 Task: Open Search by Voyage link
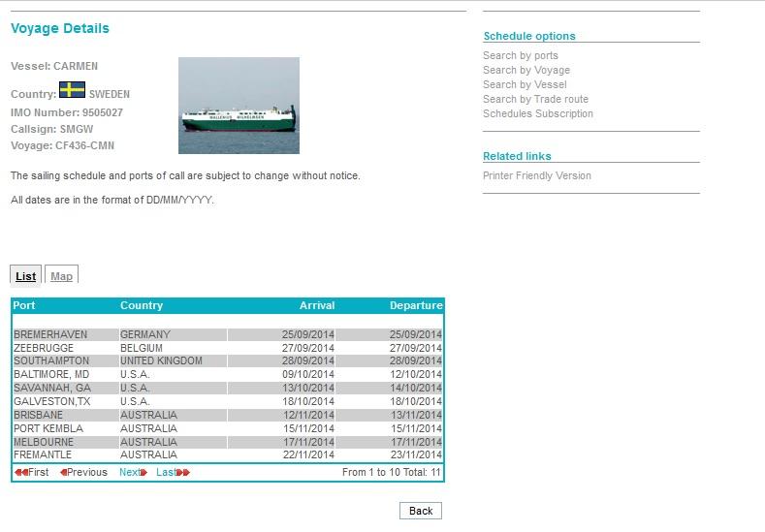coord(526,70)
